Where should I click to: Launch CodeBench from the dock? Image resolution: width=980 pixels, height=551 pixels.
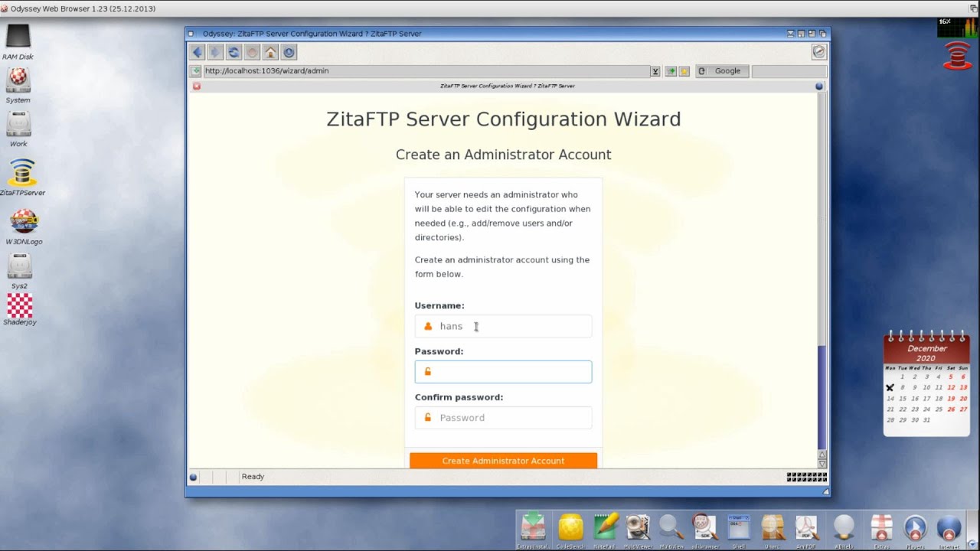click(x=570, y=530)
